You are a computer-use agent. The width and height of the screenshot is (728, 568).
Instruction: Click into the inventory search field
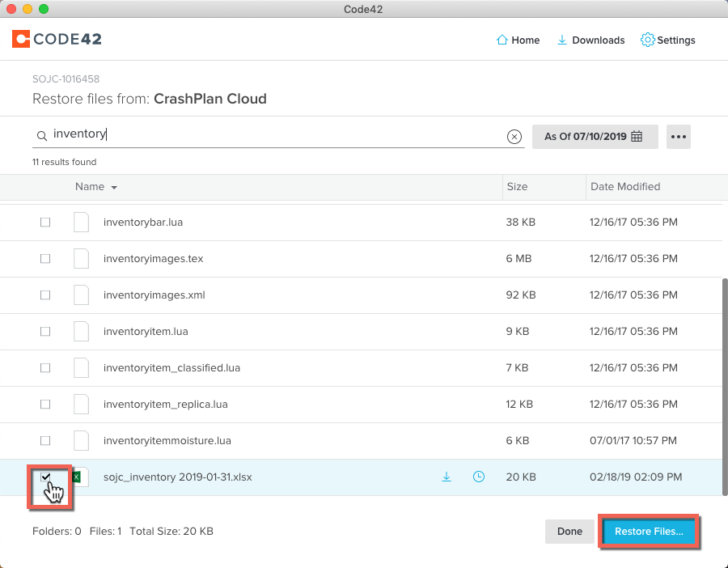pos(277,134)
